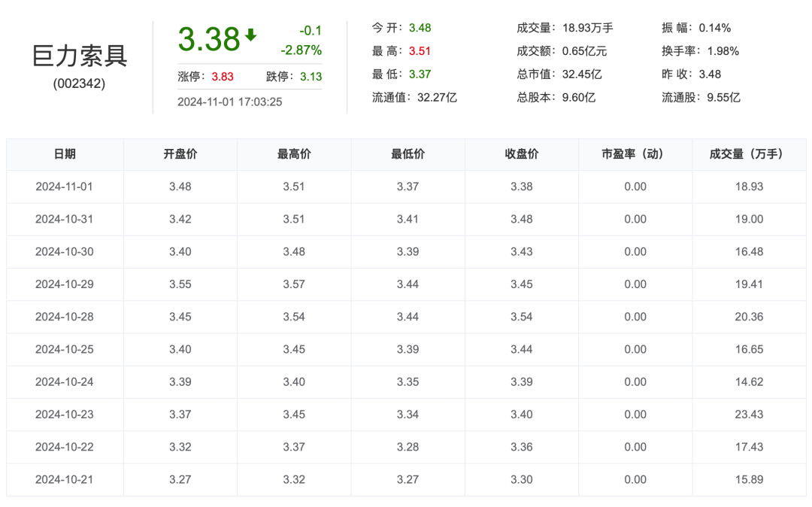Click the 振幅 0.14% figure

715,28
